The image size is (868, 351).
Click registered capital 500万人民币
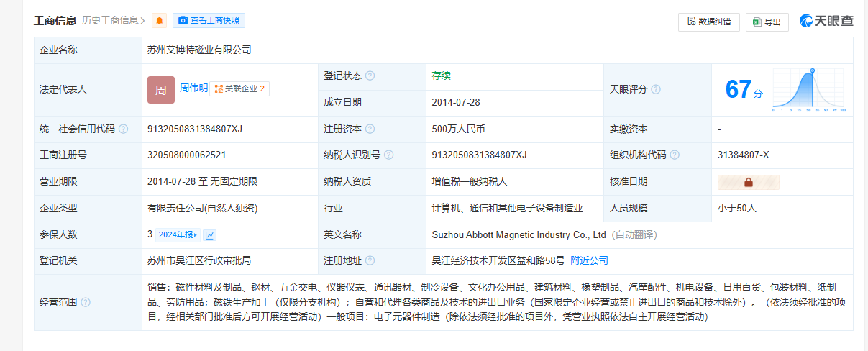458,129
